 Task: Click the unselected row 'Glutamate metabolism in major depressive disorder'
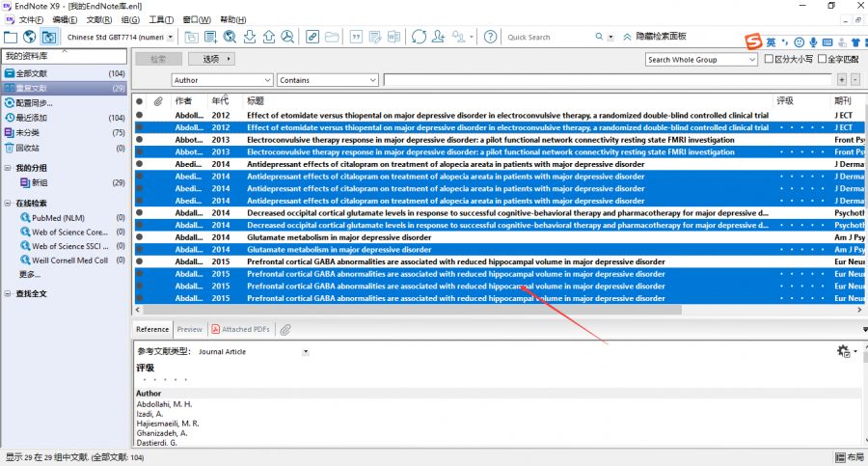(x=500, y=237)
